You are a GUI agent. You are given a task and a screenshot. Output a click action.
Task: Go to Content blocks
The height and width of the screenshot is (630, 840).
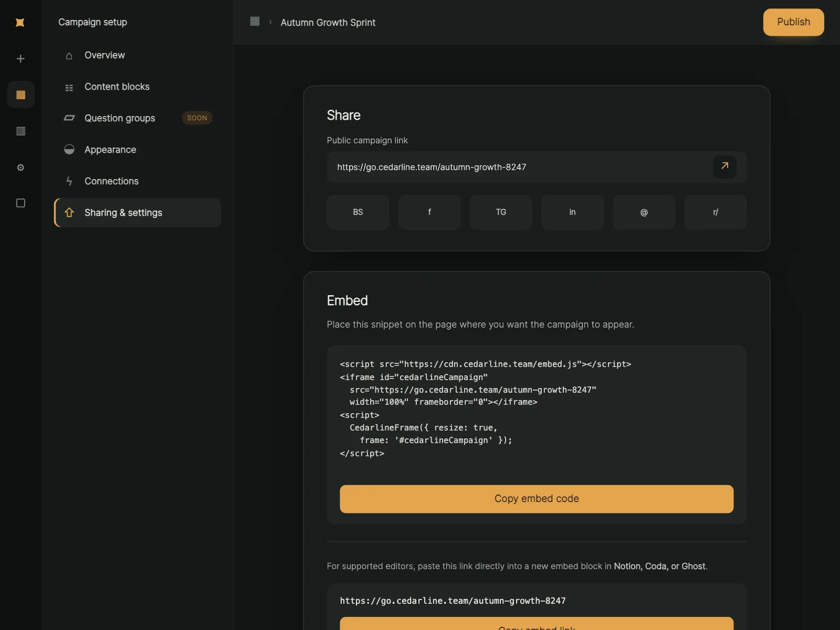coord(138,87)
